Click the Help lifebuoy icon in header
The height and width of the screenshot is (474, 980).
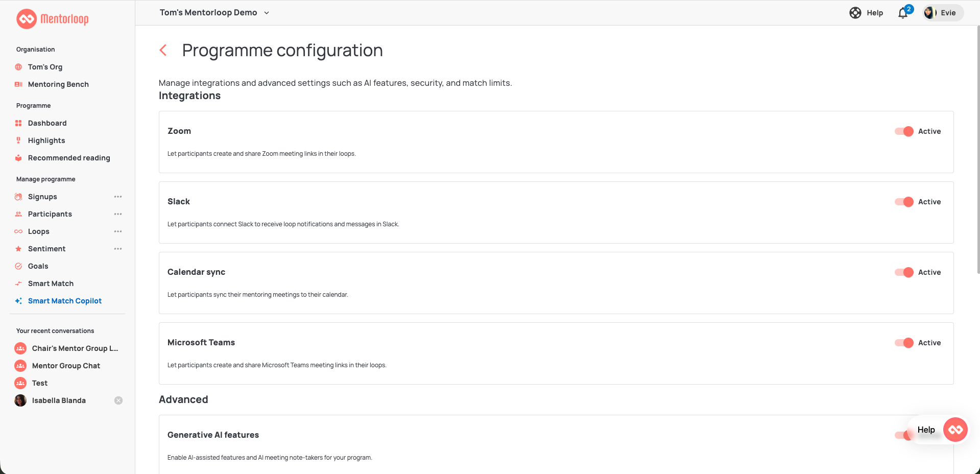[855, 13]
